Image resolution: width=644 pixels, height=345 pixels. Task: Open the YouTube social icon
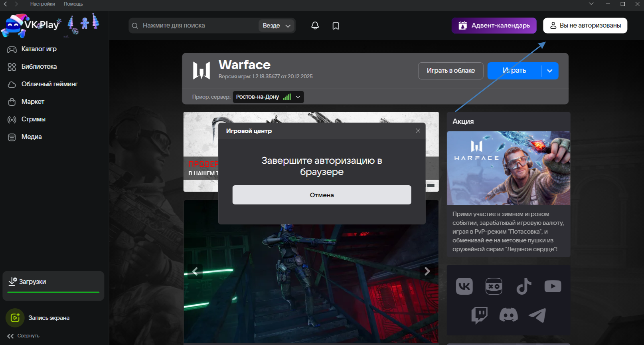[553, 286]
